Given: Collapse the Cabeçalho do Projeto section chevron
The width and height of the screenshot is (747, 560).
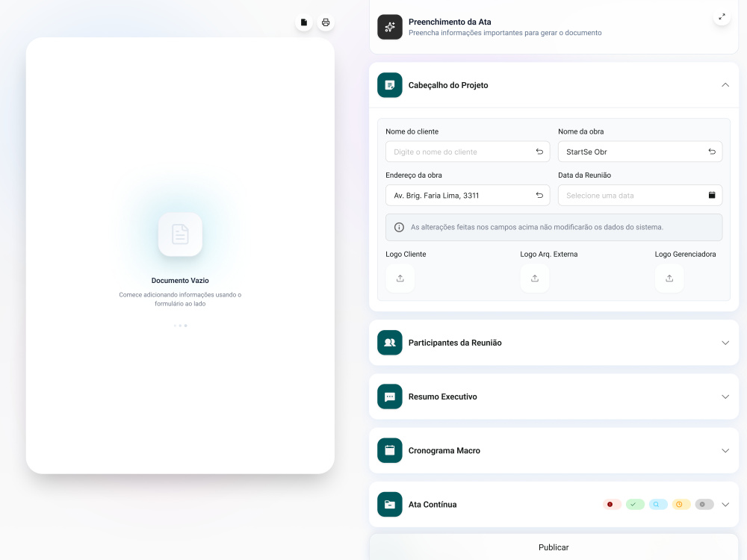Looking at the screenshot, I should (x=725, y=85).
